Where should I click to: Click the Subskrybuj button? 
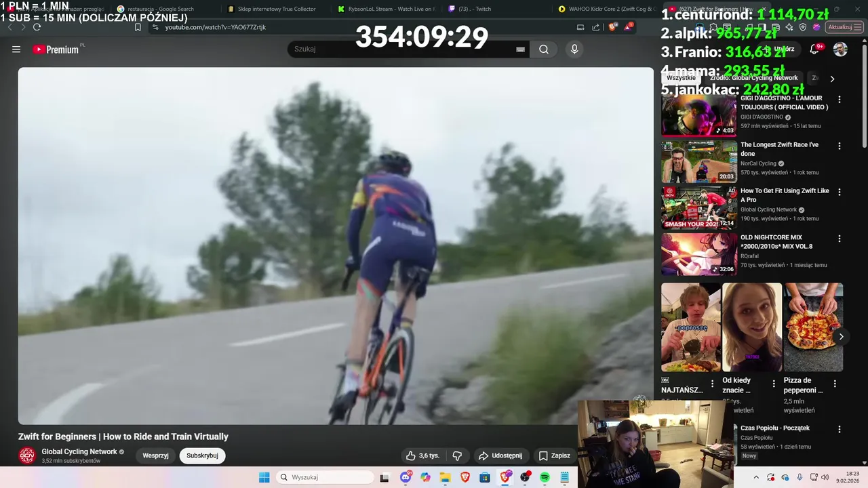coord(202,455)
